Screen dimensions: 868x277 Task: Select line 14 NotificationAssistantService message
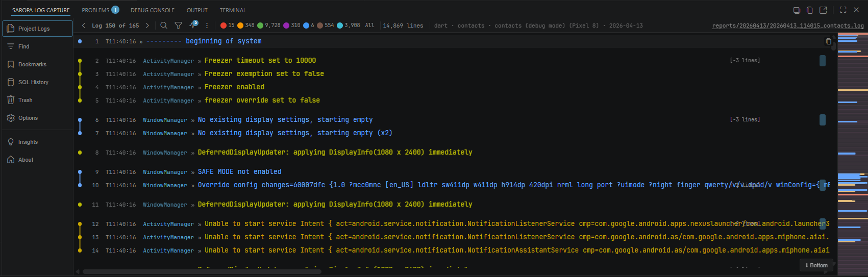pos(517,250)
